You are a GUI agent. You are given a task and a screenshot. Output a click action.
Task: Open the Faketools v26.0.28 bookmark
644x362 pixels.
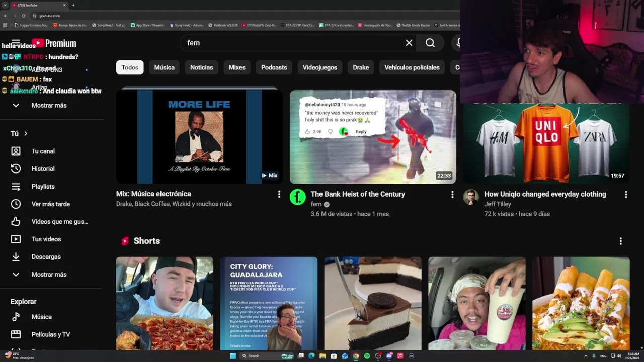tap(223, 25)
